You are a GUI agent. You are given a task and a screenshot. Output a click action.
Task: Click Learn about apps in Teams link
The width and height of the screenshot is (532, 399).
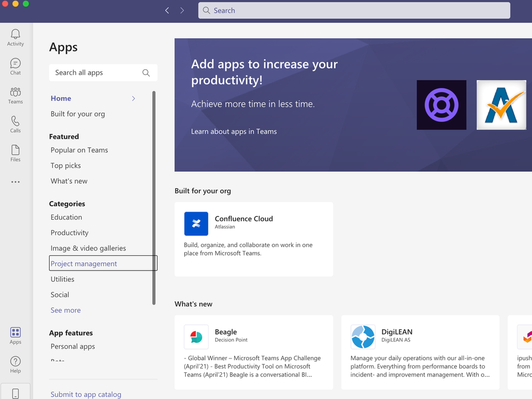click(234, 132)
